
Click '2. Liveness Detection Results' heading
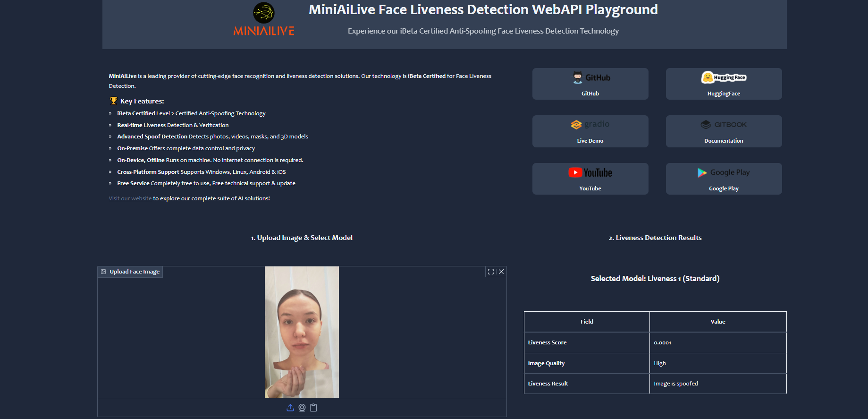(x=655, y=238)
